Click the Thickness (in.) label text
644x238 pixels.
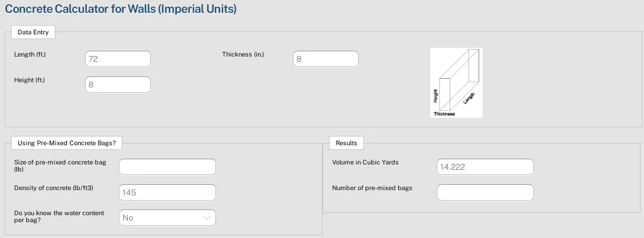click(243, 54)
